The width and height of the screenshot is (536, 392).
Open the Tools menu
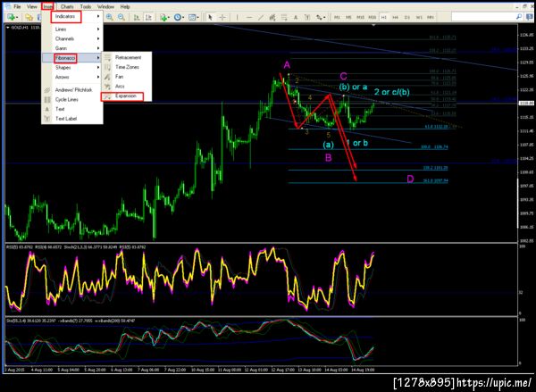pyautogui.click(x=86, y=6)
